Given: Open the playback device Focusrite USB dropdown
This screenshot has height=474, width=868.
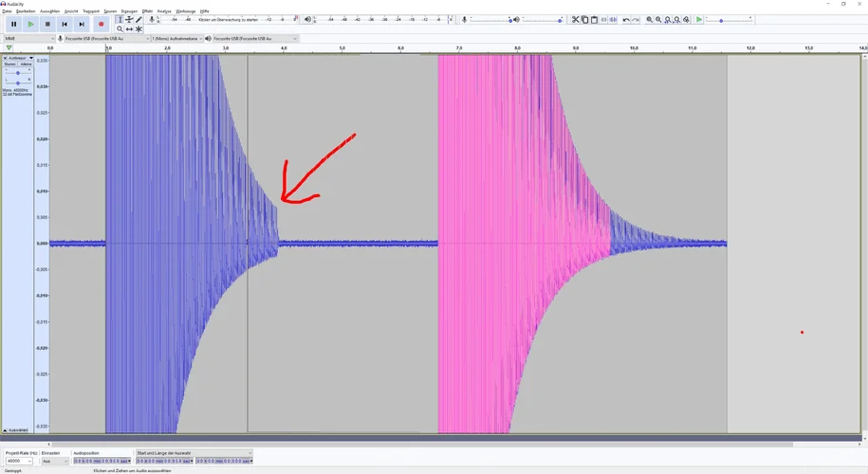Looking at the screenshot, I should pos(255,39).
